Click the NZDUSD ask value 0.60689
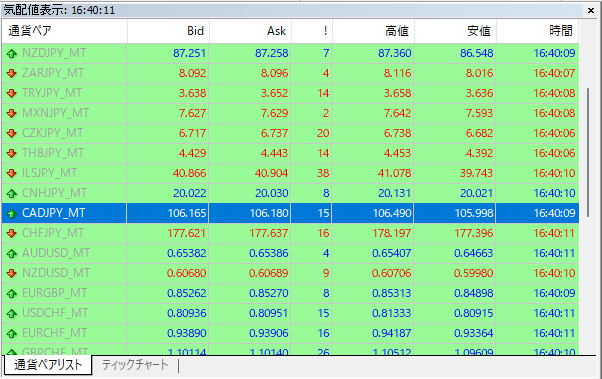The width and height of the screenshot is (602, 379). coord(269,273)
